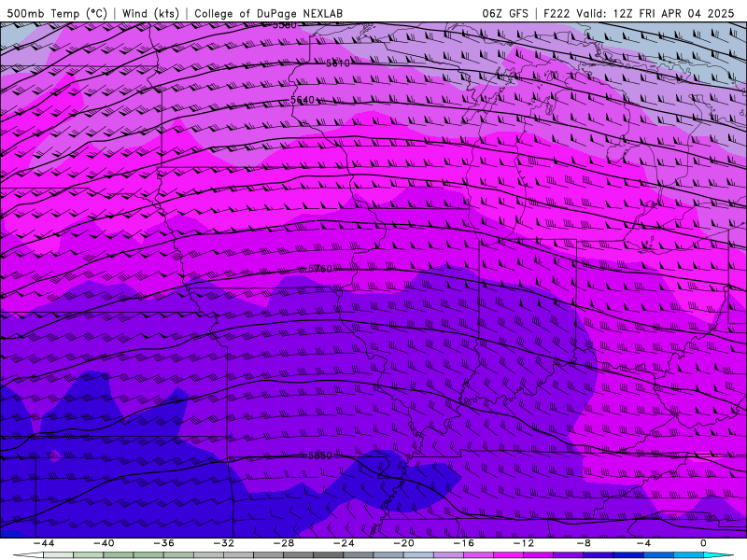Click "College of DuPage NEXLAB" credit text
Image resolution: width=747 pixels, height=560 pixels.
[x=268, y=13]
